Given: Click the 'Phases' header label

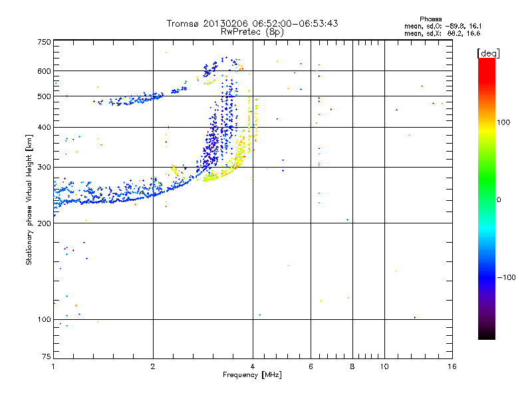Looking at the screenshot, I should point(430,19).
